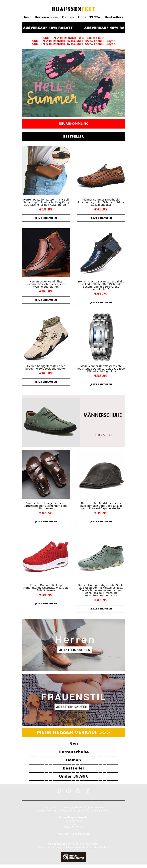This screenshot has width=147, height=868.
Task: Open the X (Twitter) social icon
Action: (x=69, y=790)
